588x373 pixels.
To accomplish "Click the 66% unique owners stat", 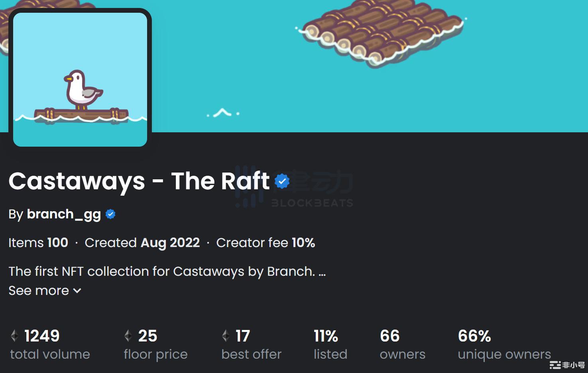I will (474, 336).
